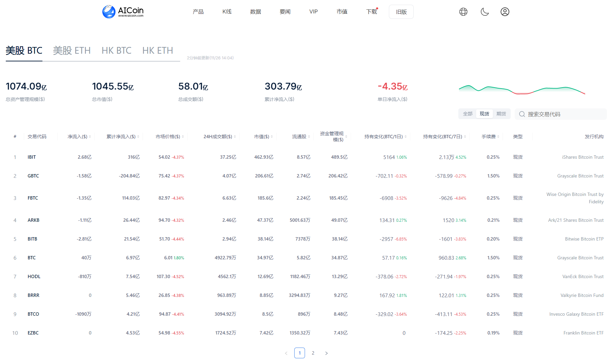Open the language globe icon
The height and width of the screenshot is (364, 612).
(463, 12)
